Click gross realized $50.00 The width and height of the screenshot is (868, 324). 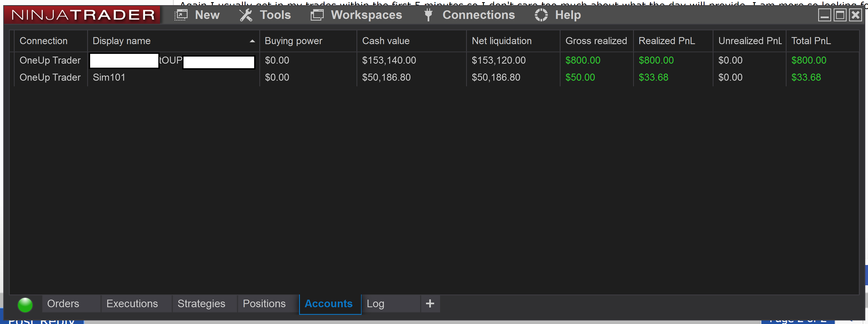pyautogui.click(x=580, y=77)
